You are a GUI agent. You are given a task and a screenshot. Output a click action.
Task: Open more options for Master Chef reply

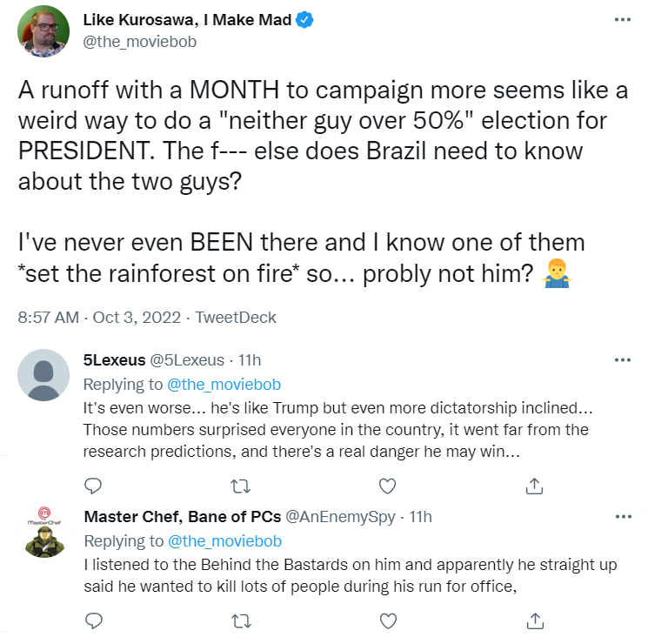621,516
